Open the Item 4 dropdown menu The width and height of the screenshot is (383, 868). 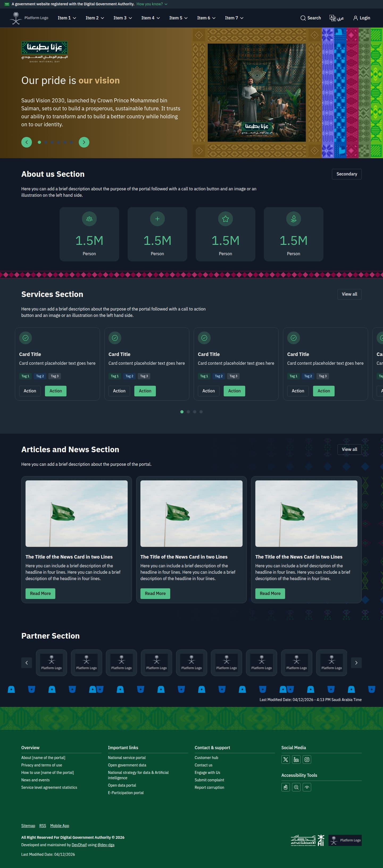pos(150,18)
